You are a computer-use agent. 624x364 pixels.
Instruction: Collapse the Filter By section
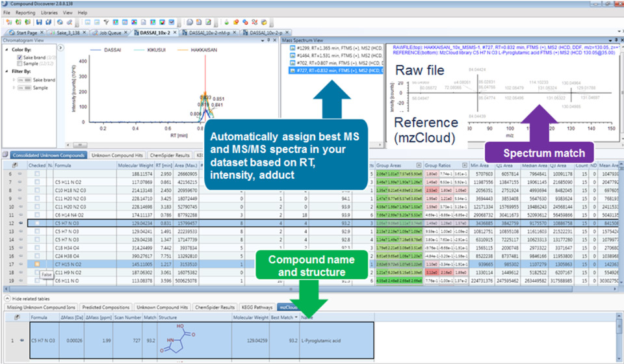pyautogui.click(x=6, y=71)
